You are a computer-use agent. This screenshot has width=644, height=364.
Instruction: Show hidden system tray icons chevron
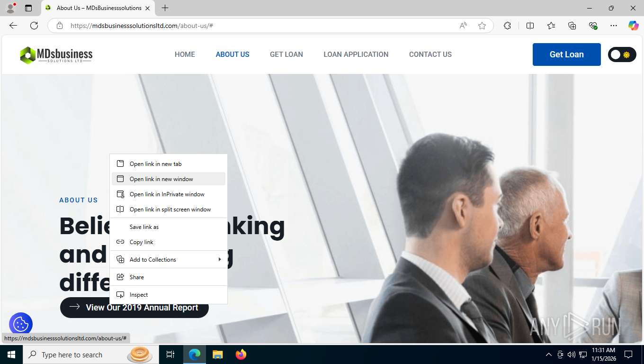[549, 355]
